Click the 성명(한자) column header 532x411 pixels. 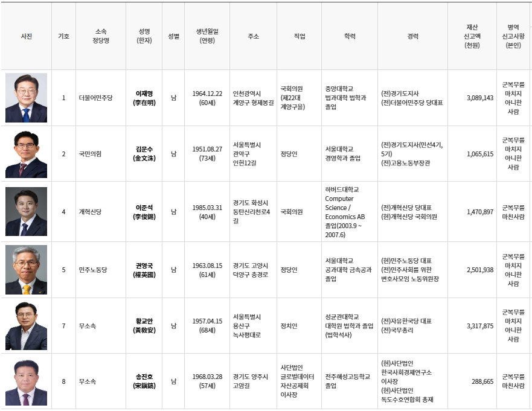click(x=144, y=36)
